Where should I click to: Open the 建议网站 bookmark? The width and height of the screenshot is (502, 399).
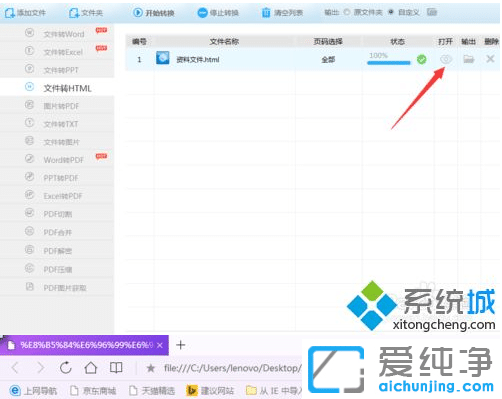210,390
